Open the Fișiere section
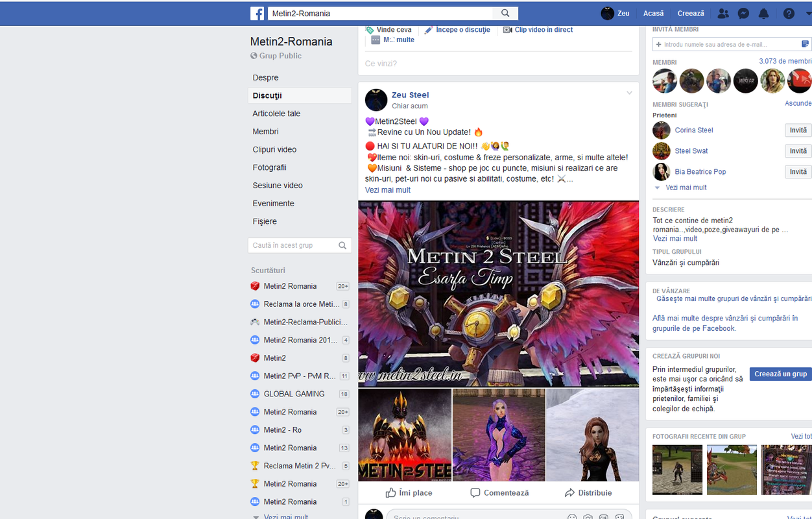This screenshot has height=519, width=812. [x=265, y=221]
